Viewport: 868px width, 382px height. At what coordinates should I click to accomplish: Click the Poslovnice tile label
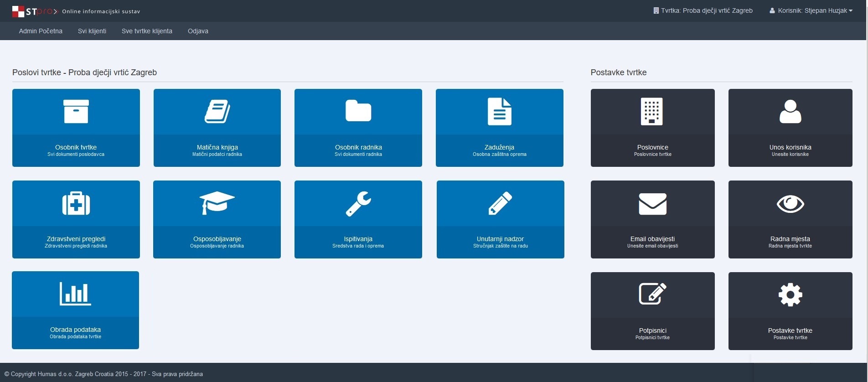[x=653, y=147]
